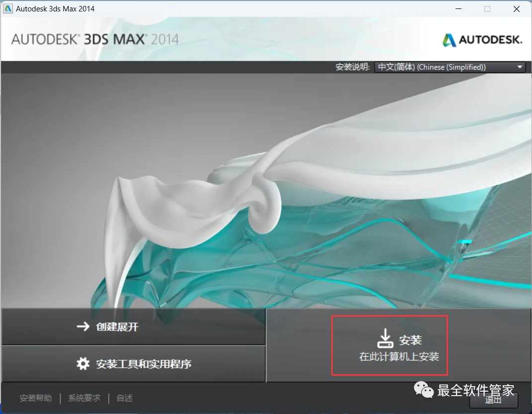Click the gear icon beside 安装工具和实用程序

click(83, 363)
